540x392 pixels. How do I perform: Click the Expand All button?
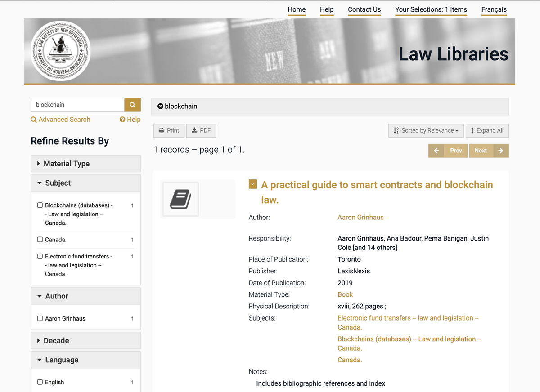tap(487, 130)
